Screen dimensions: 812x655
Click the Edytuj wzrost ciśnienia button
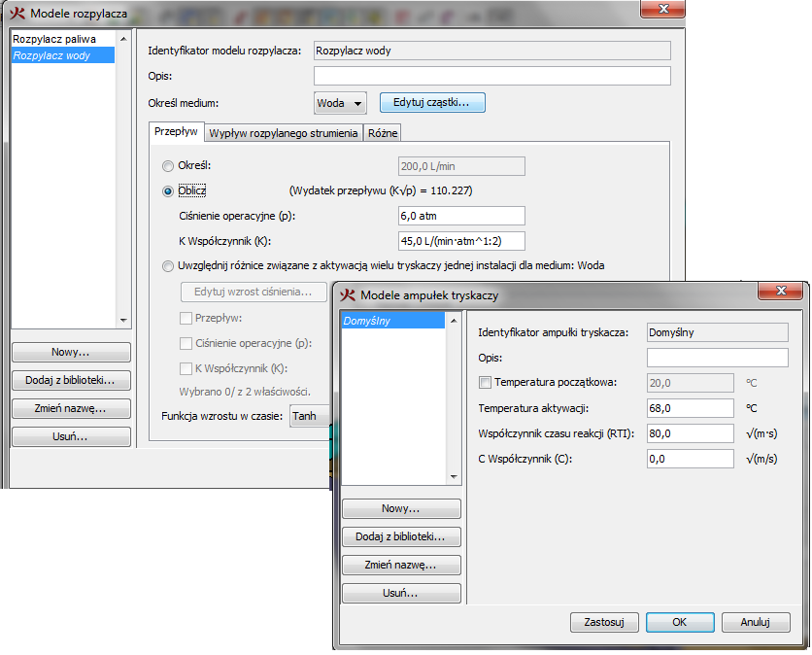pos(254,292)
